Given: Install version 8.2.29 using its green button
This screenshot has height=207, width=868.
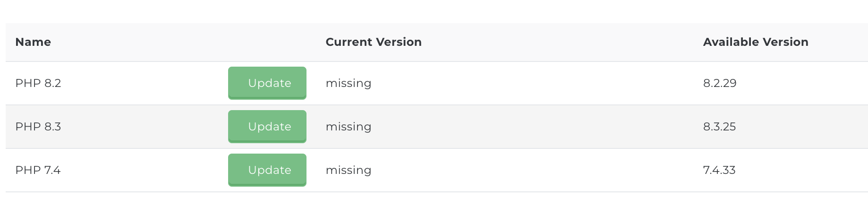Looking at the screenshot, I should click(x=267, y=83).
